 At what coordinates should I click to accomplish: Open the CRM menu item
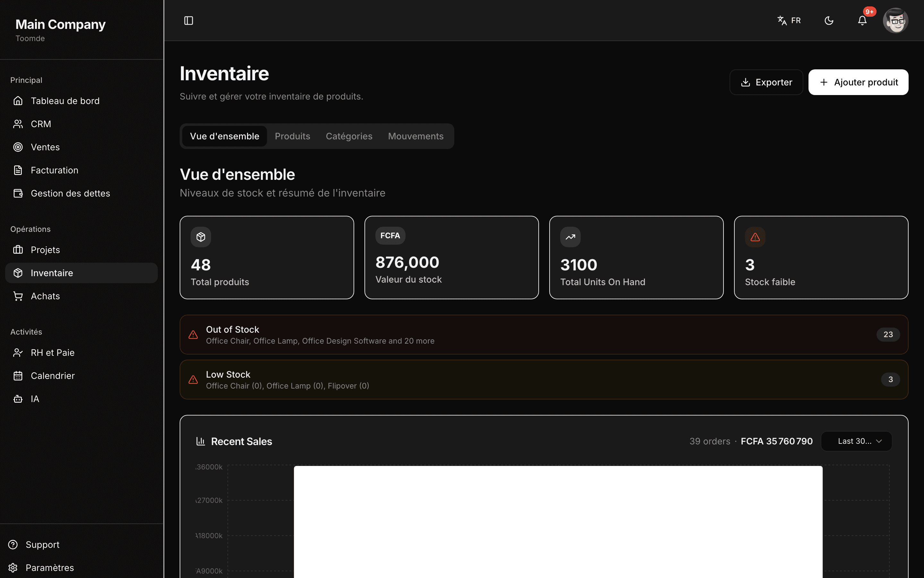click(x=81, y=124)
